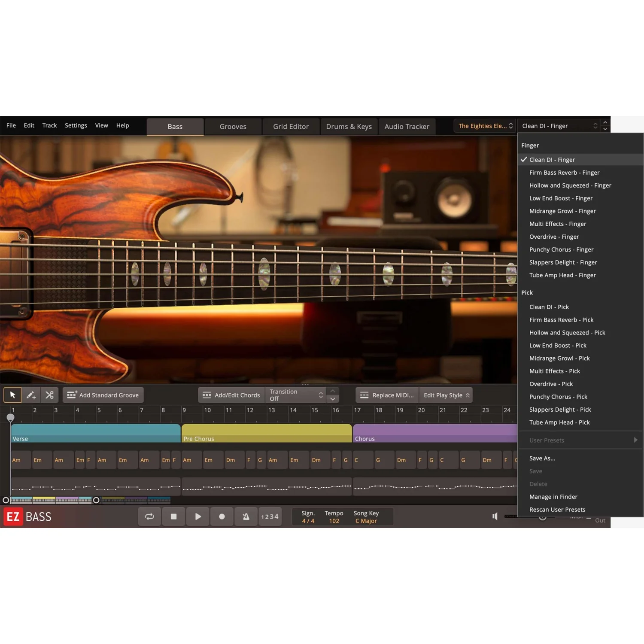The height and width of the screenshot is (644, 644).
Task: Arm the record button
Action: point(222,516)
